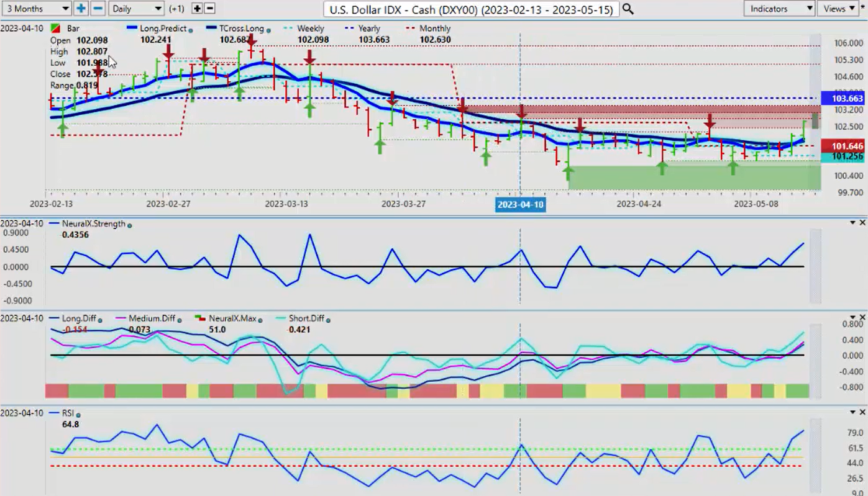Close the Long.Diff and NeuralX.Max panel
Image resolution: width=868 pixels, height=496 pixels.
(862, 317)
